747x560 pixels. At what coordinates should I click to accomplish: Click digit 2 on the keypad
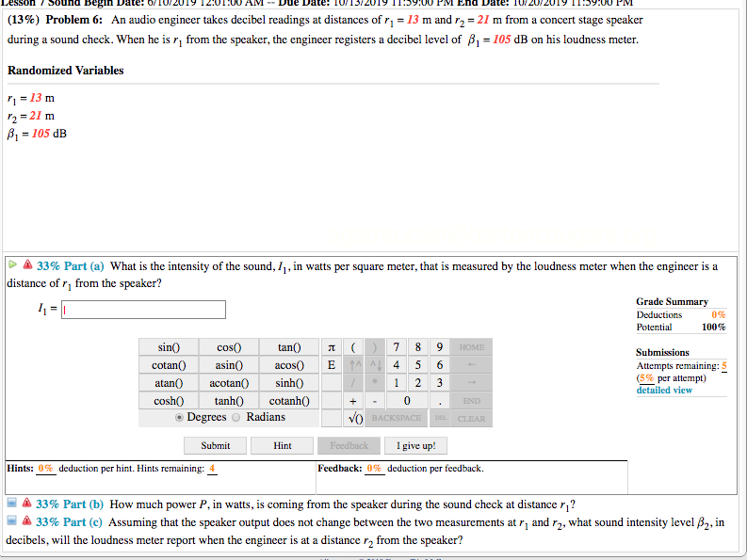(x=418, y=383)
